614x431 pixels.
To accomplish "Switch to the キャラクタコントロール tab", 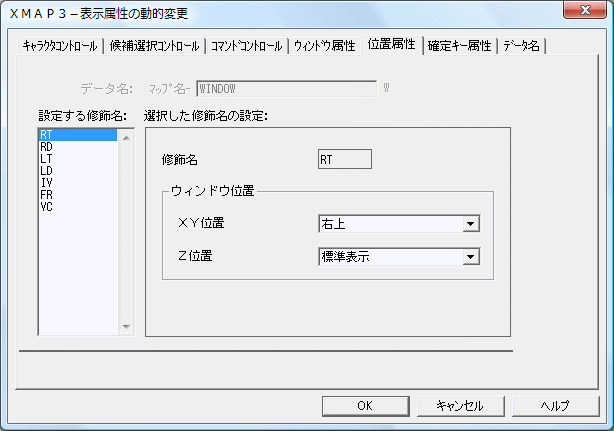I will [x=60, y=46].
